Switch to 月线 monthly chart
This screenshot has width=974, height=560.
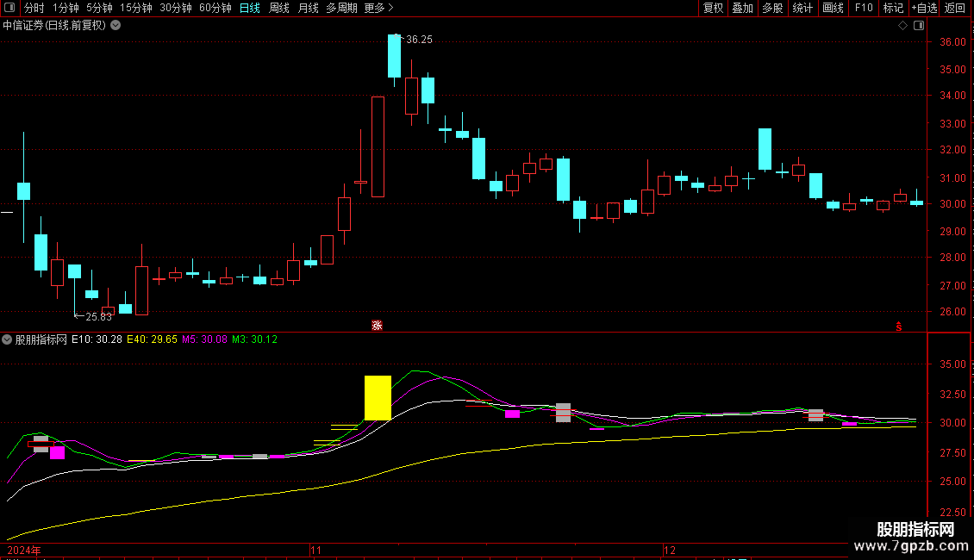308,8
